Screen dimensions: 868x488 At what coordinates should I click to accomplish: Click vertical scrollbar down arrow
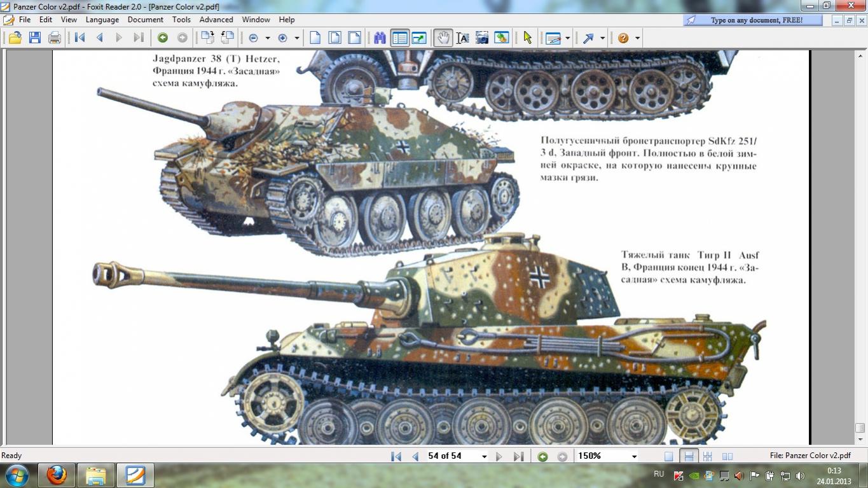tap(860, 439)
